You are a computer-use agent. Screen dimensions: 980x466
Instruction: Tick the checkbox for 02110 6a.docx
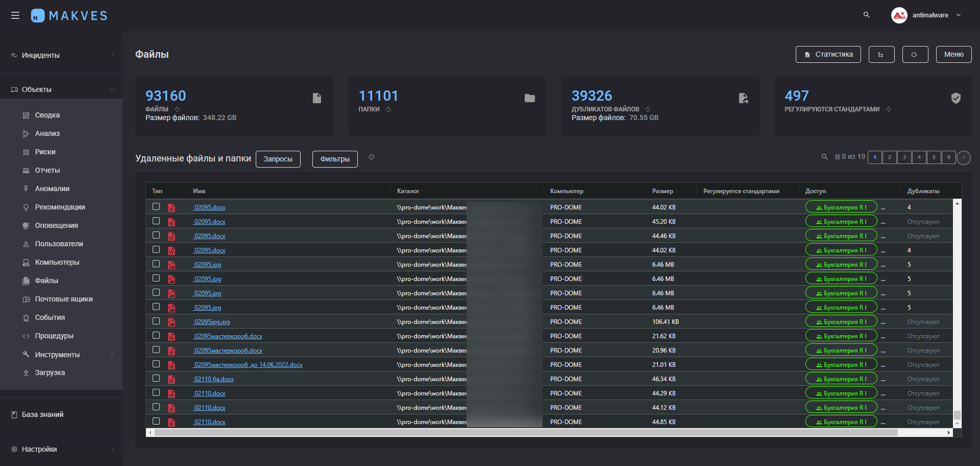(156, 379)
